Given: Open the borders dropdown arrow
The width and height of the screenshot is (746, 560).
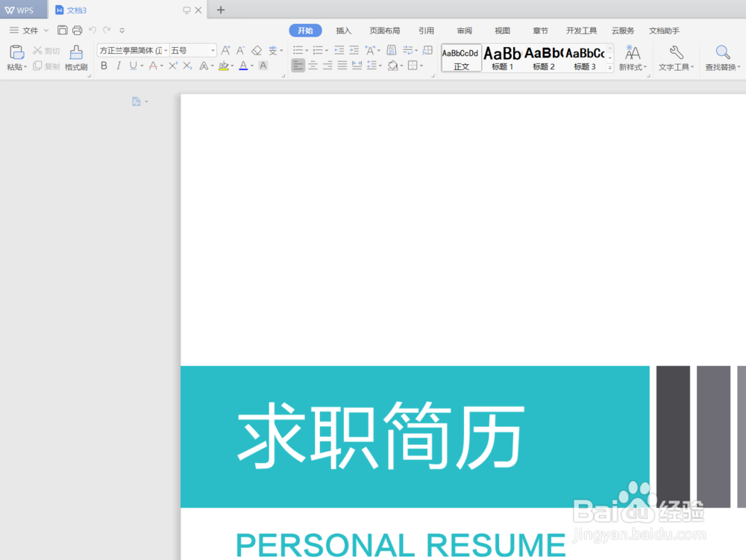Looking at the screenshot, I should point(421,66).
